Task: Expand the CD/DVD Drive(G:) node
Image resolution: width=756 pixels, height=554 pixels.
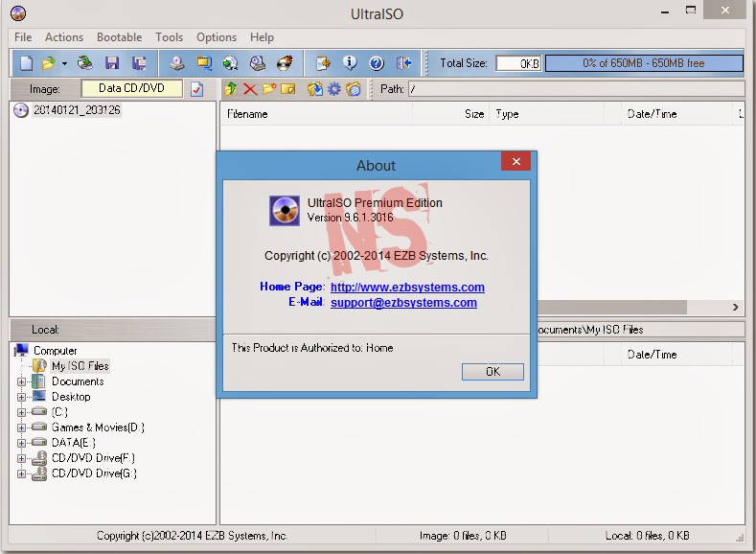Action: pyautogui.click(x=21, y=473)
